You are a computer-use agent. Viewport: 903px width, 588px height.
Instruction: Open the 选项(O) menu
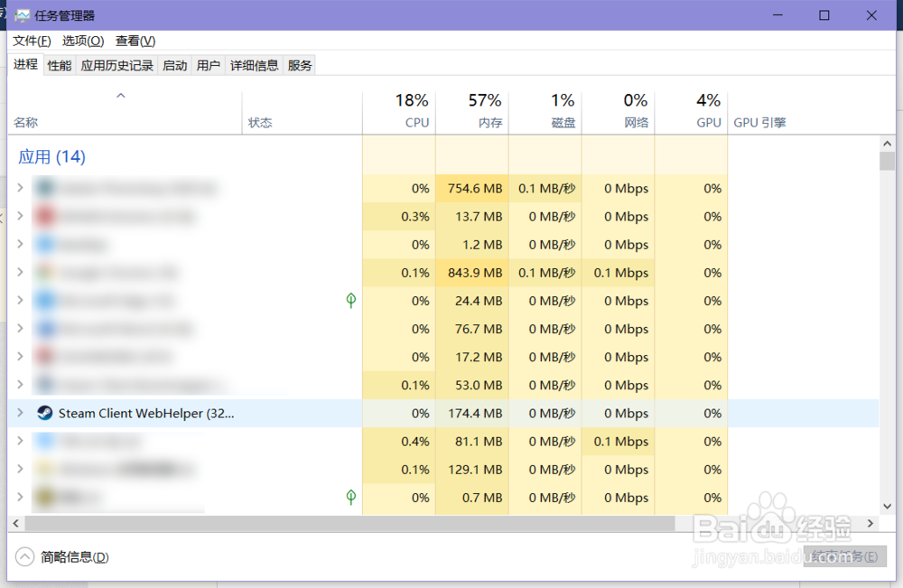[83, 41]
